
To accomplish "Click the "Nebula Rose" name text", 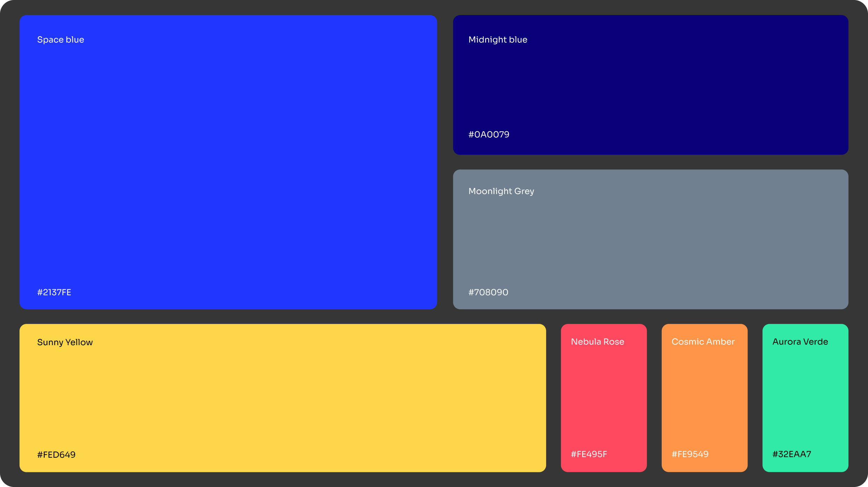I will click(597, 342).
